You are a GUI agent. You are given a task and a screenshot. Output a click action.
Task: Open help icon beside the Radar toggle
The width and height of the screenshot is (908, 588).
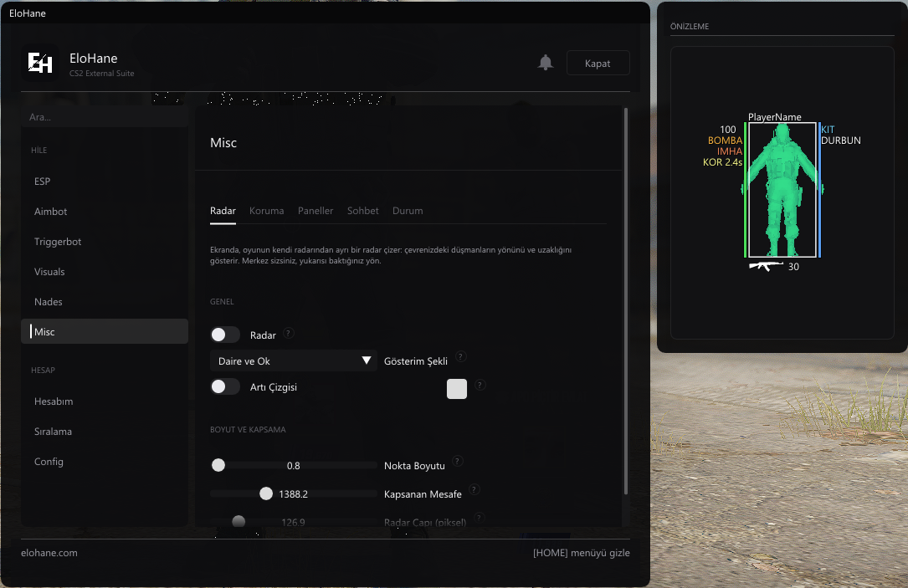[289, 333]
